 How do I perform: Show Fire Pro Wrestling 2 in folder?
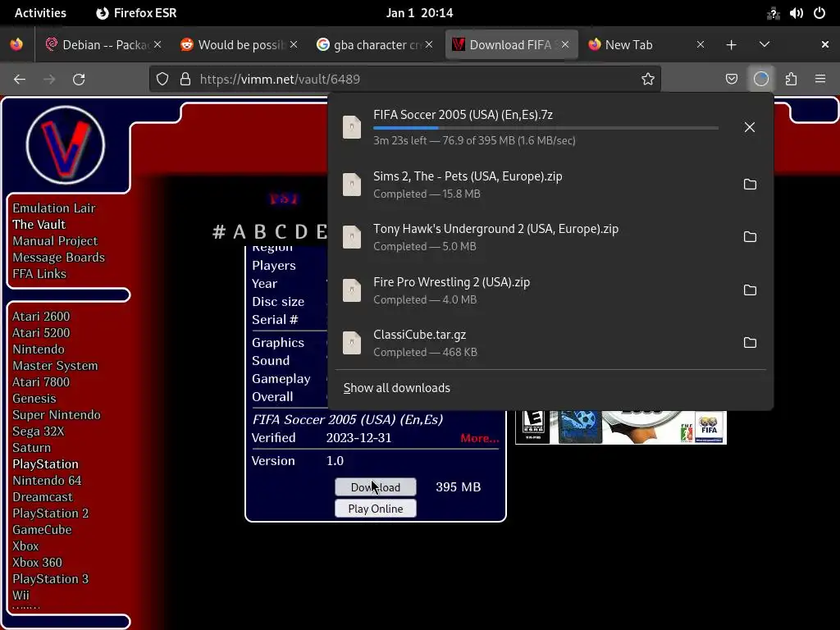[x=750, y=290]
